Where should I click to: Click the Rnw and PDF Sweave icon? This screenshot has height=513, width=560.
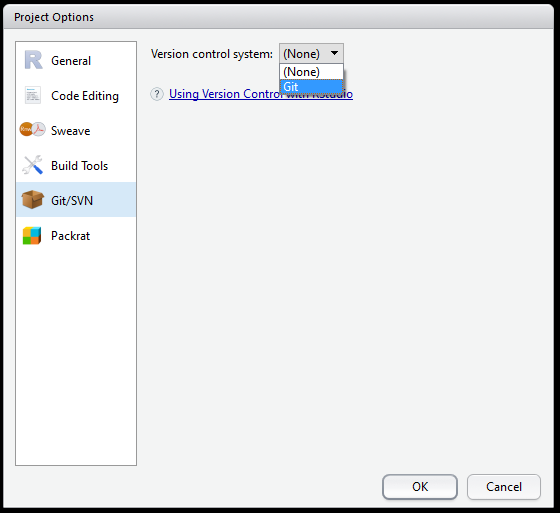(32, 129)
